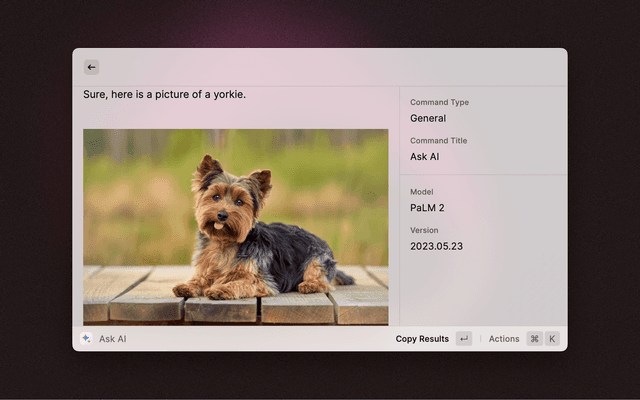Click the yorkie dog picture
The height and width of the screenshot is (400, 640).
click(235, 226)
